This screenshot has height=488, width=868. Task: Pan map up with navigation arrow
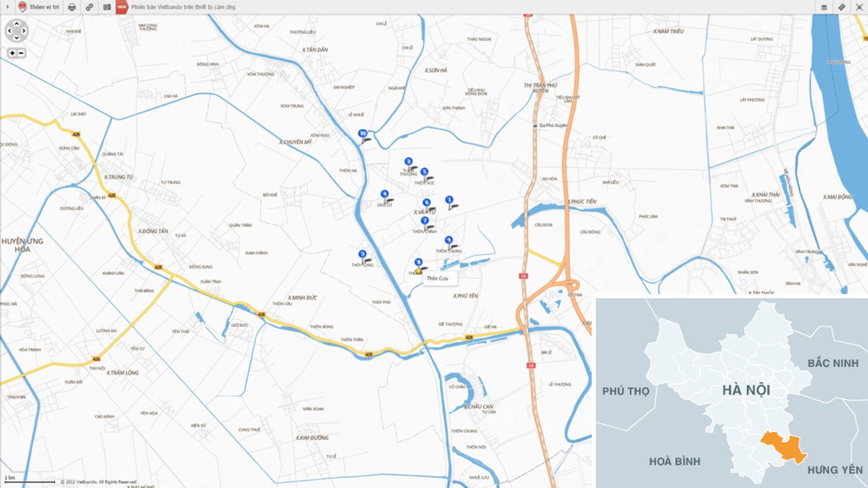[16, 24]
